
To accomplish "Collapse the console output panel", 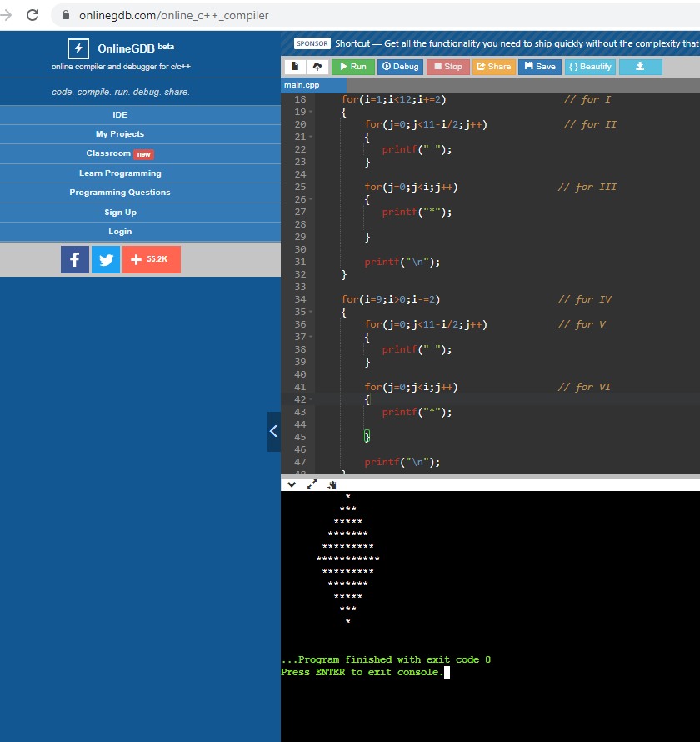I will tap(292, 484).
